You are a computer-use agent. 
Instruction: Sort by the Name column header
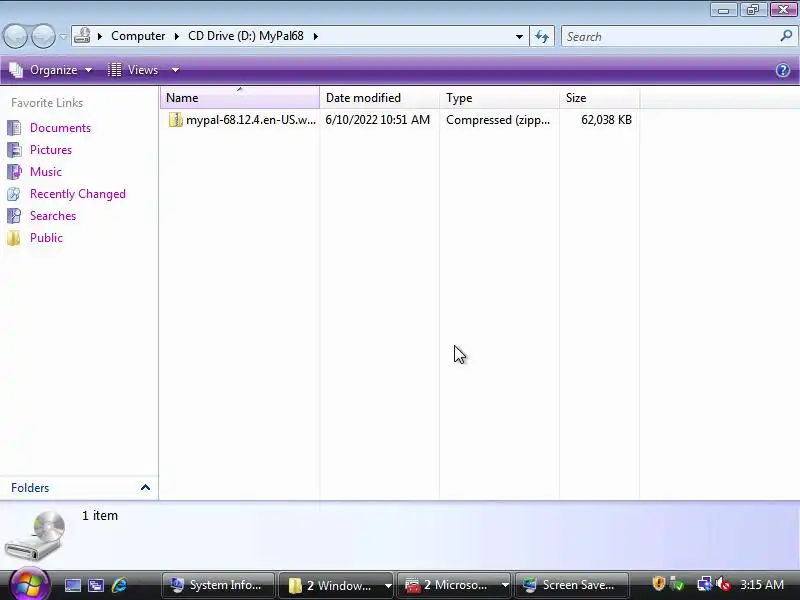pyautogui.click(x=240, y=97)
